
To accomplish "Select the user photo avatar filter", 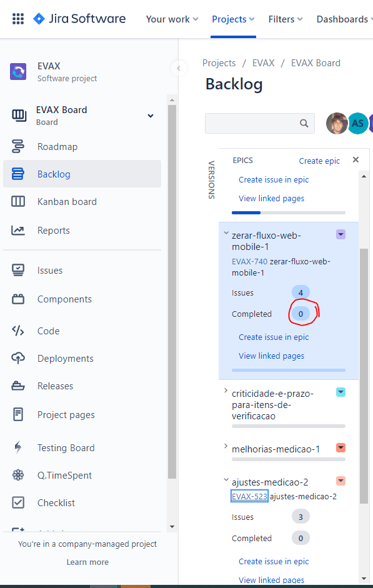I will coord(337,123).
